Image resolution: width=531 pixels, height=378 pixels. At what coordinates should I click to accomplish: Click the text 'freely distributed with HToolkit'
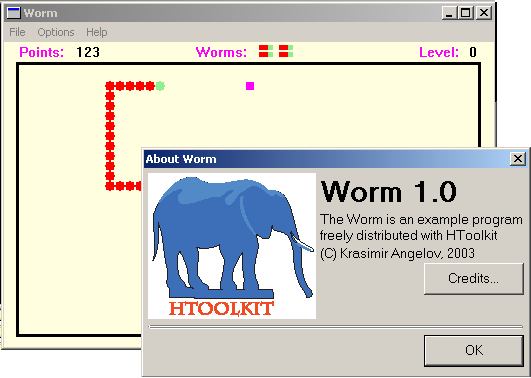(408, 235)
